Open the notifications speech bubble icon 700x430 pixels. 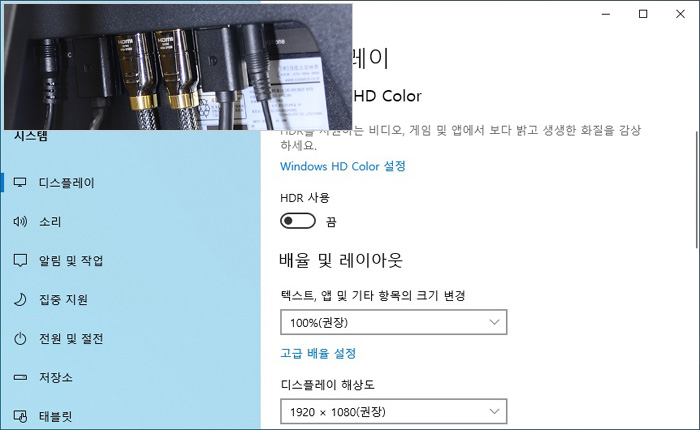point(20,260)
